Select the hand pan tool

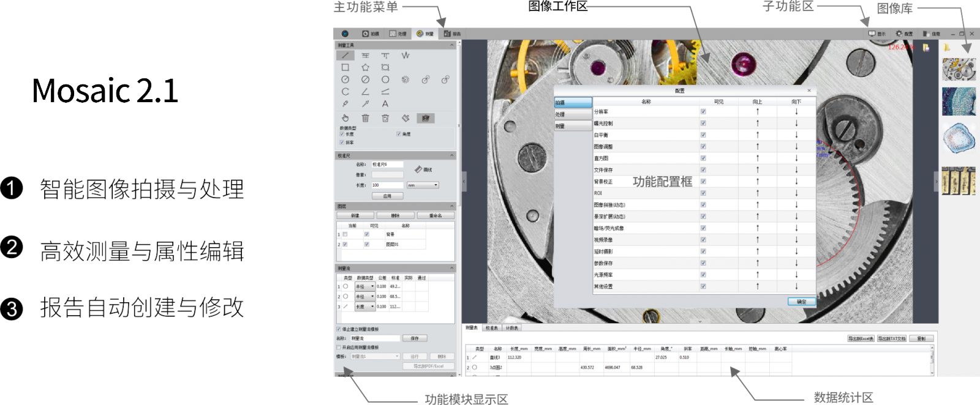tap(345, 118)
